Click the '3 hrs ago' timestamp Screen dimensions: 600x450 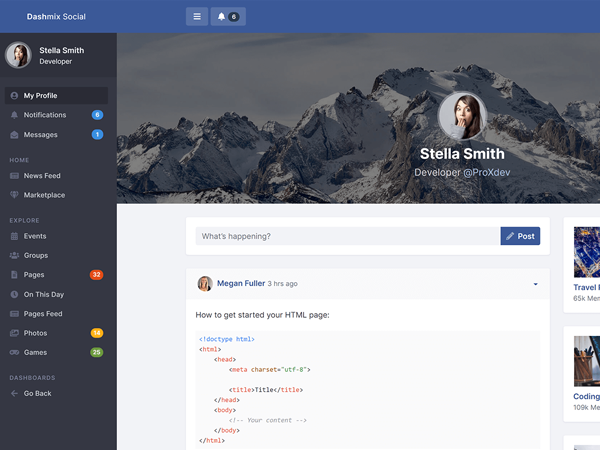[x=282, y=284]
